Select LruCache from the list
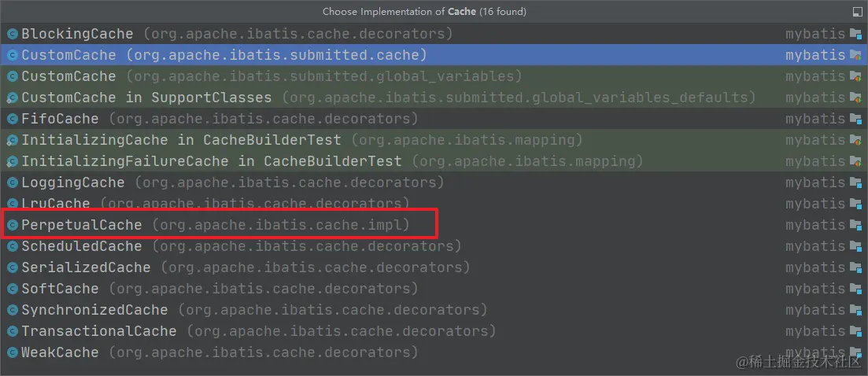868x376 pixels. [56, 204]
